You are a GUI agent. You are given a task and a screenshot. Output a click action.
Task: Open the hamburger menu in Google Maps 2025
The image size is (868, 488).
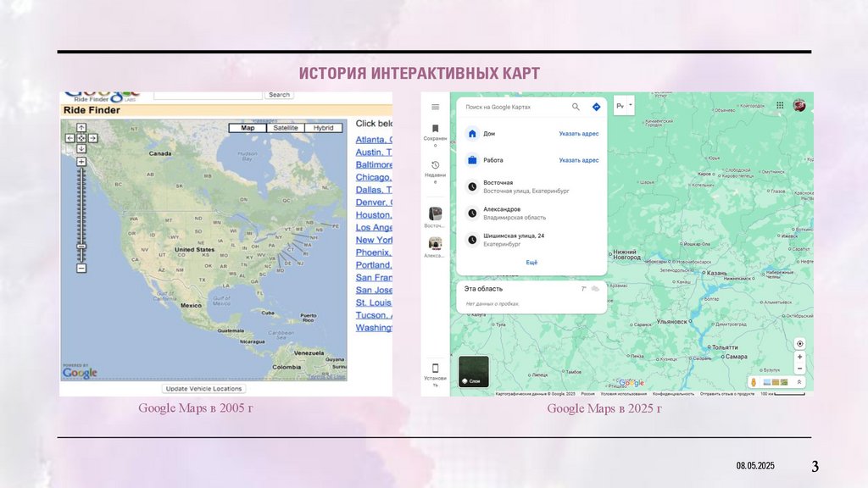435,107
